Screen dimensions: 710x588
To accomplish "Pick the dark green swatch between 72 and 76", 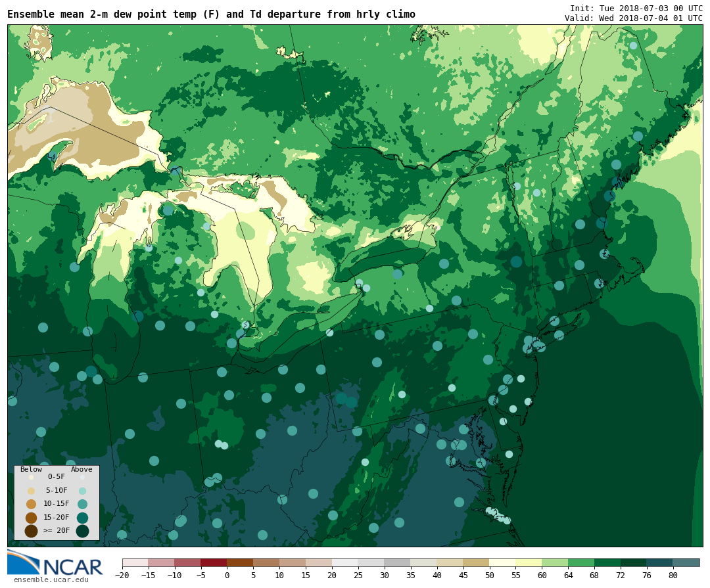I will (634, 562).
